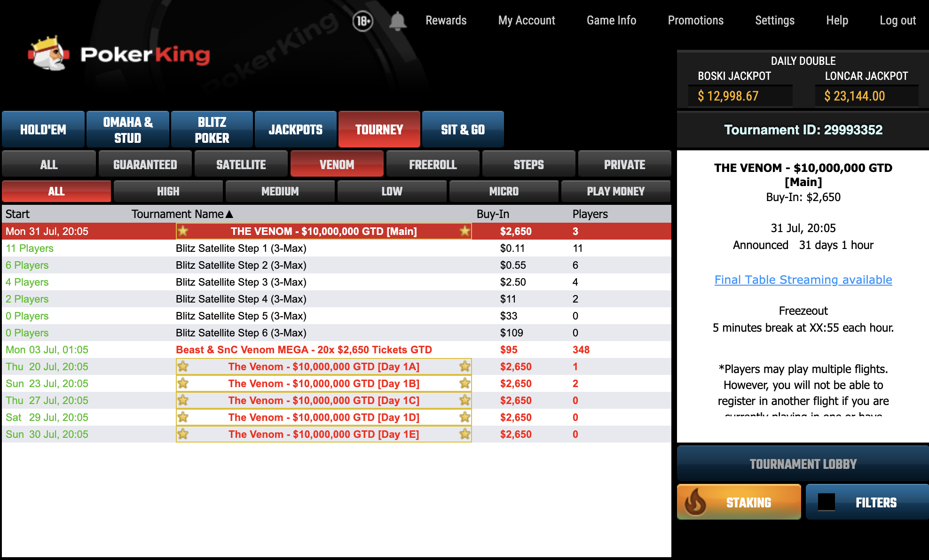The height and width of the screenshot is (560, 929).
Task: Click the flame icon on Staking button
Action: click(695, 502)
